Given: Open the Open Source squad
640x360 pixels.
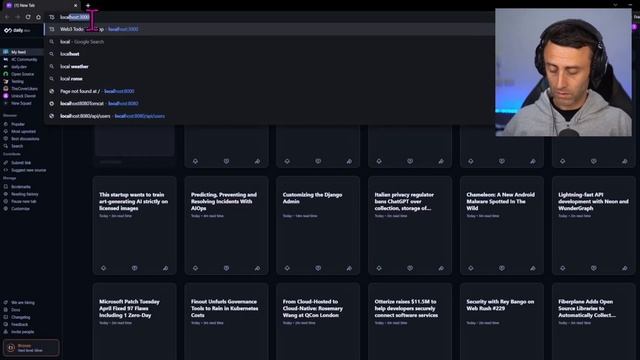Looking at the screenshot, I should [21, 74].
